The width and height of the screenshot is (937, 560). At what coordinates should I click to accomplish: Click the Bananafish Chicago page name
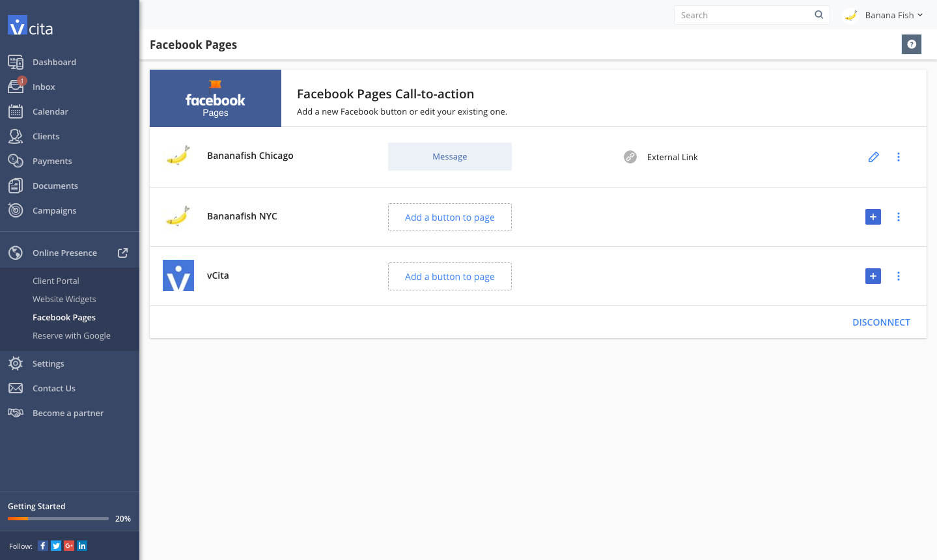click(250, 156)
